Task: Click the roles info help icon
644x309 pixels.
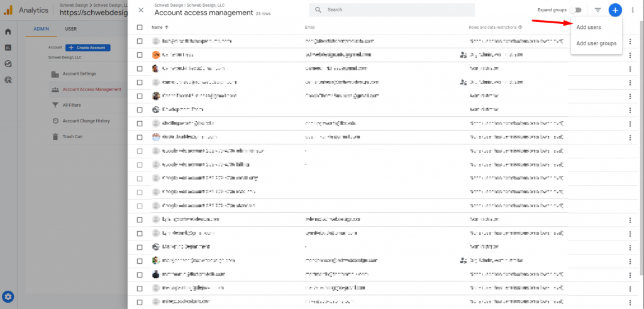Action: (520, 28)
